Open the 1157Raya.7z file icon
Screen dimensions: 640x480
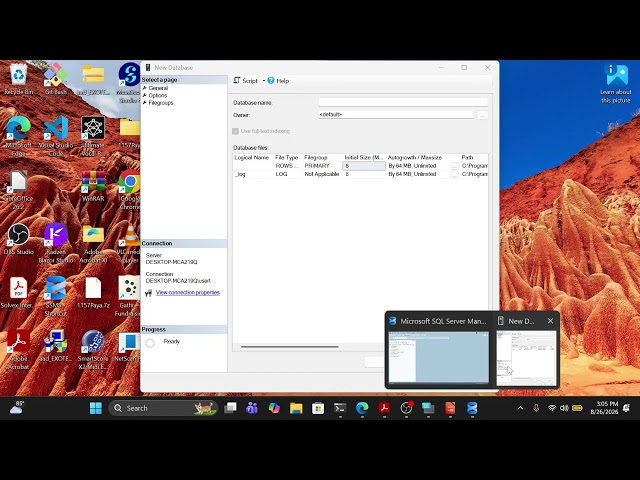click(x=93, y=293)
